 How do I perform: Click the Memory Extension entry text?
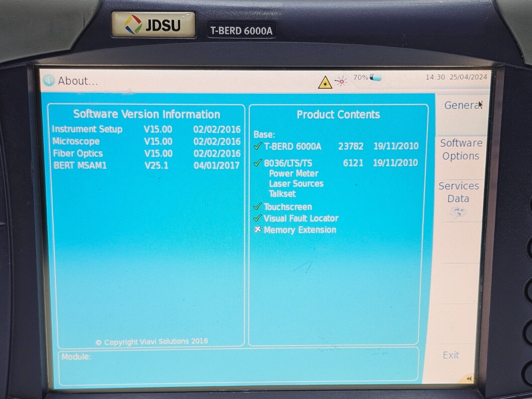(x=300, y=230)
